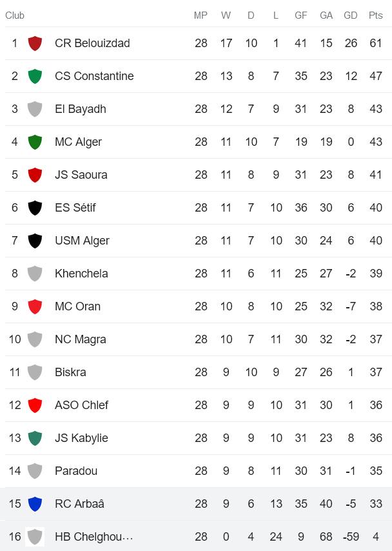Select the JS Kabylie green crest
This screenshot has width=392, height=551.
click(x=36, y=438)
